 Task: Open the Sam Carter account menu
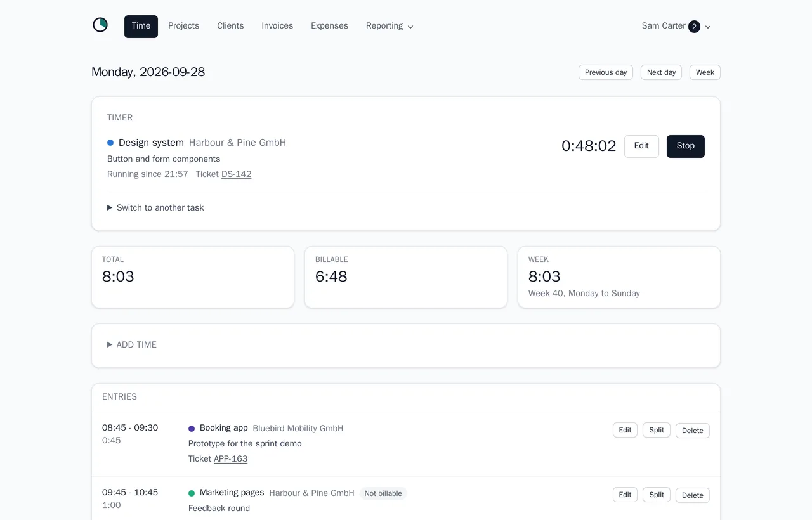(676, 26)
